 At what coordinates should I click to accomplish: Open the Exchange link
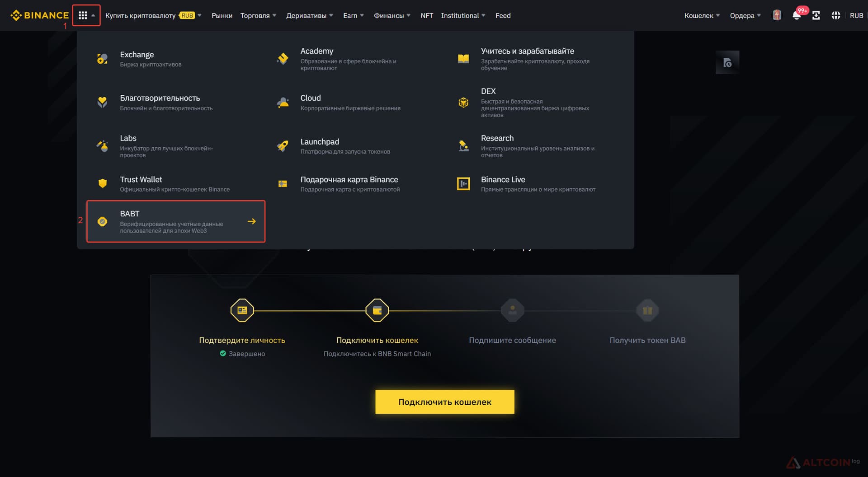point(137,55)
